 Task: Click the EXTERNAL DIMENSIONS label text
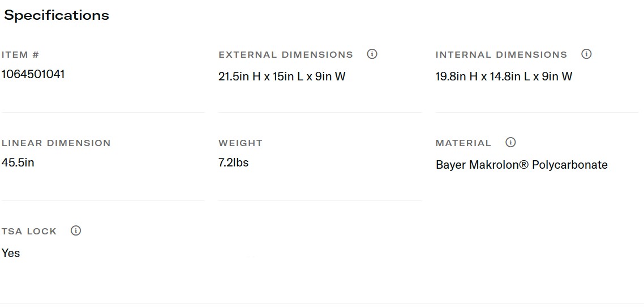(x=286, y=55)
